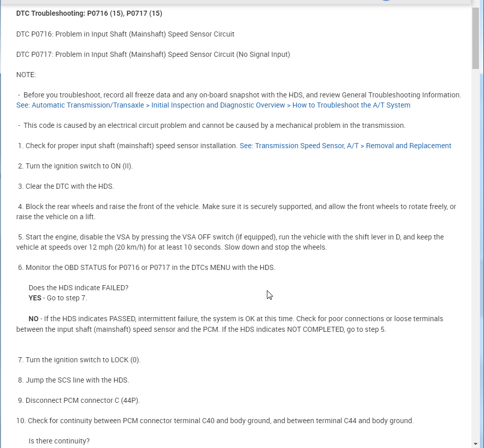
Task: Click step 6 Monitor the OBD STATUS text
Action: [x=147, y=267]
